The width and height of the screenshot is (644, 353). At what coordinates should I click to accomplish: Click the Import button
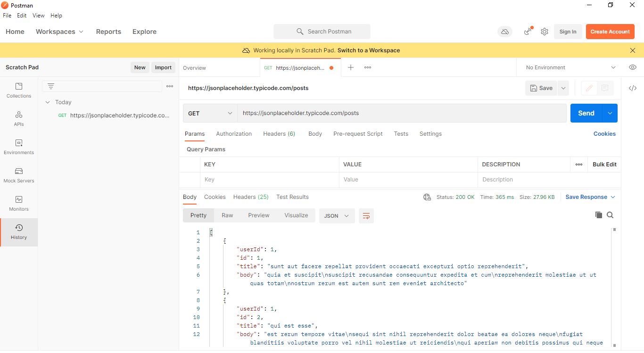pyautogui.click(x=163, y=67)
